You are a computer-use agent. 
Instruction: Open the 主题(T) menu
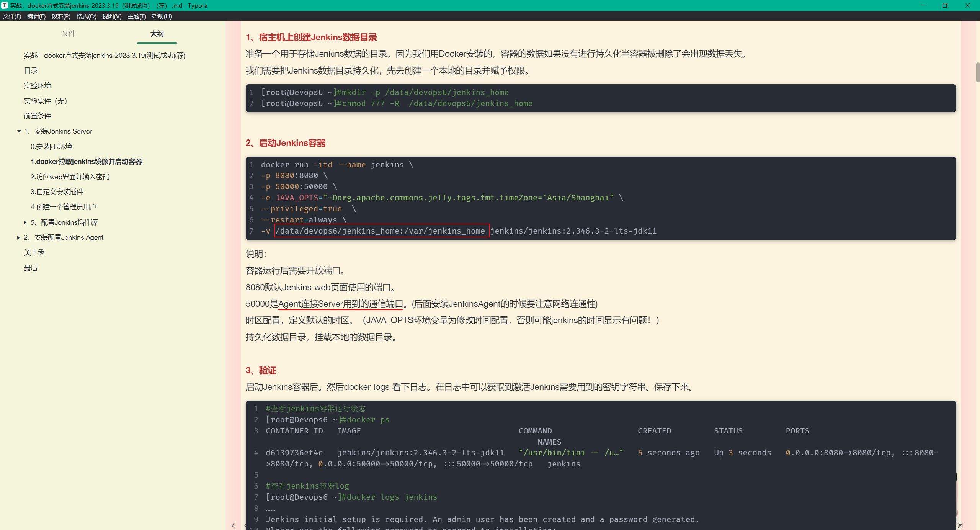coord(137,16)
